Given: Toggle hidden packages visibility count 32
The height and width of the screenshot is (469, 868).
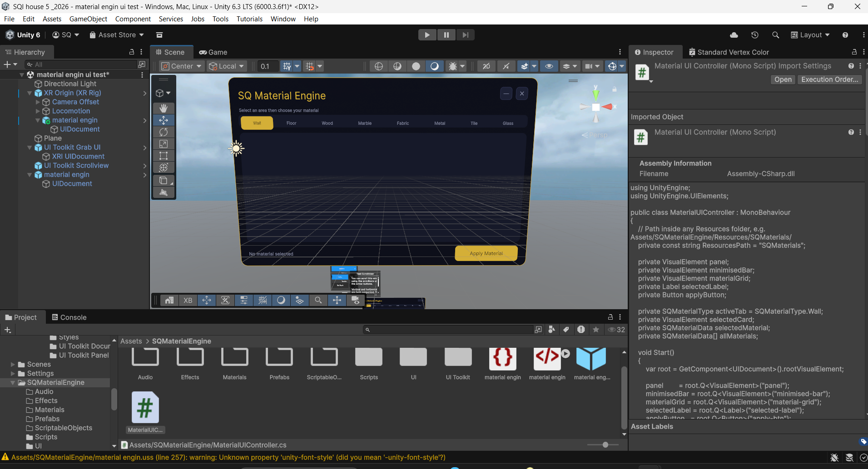Looking at the screenshot, I should click(616, 330).
